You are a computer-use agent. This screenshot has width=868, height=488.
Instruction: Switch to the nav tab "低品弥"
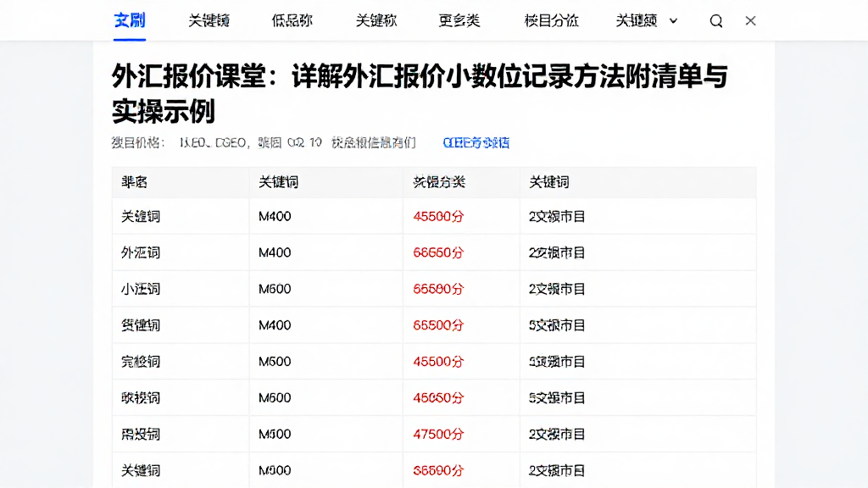(292, 20)
